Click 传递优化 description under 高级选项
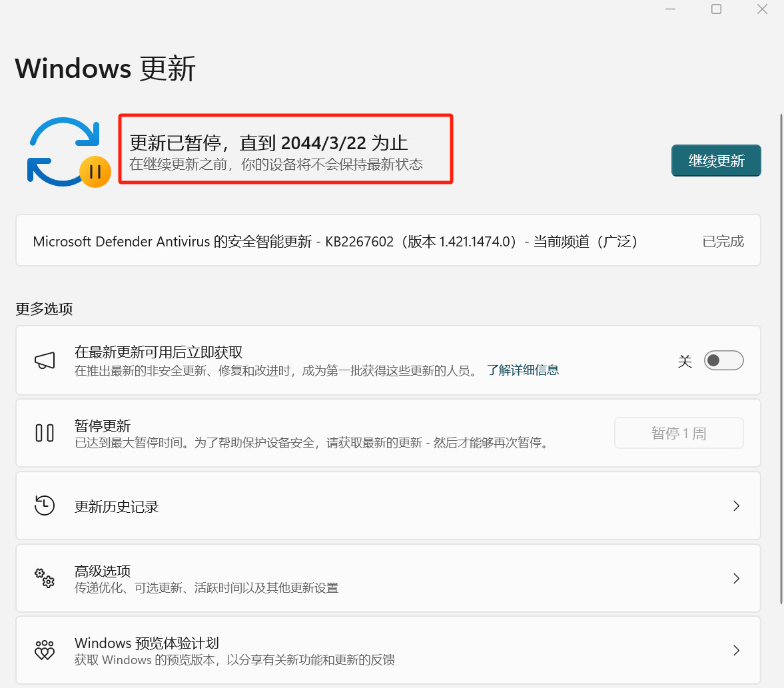 pos(206,588)
